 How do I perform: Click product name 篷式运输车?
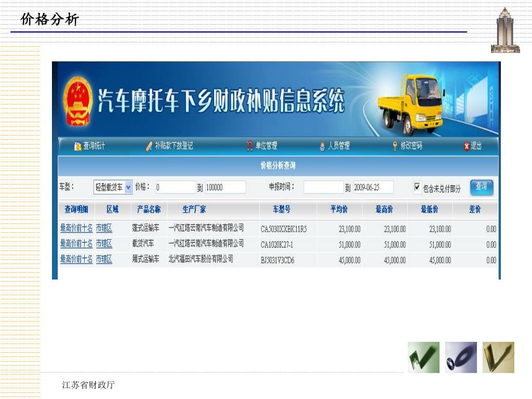pyautogui.click(x=145, y=228)
